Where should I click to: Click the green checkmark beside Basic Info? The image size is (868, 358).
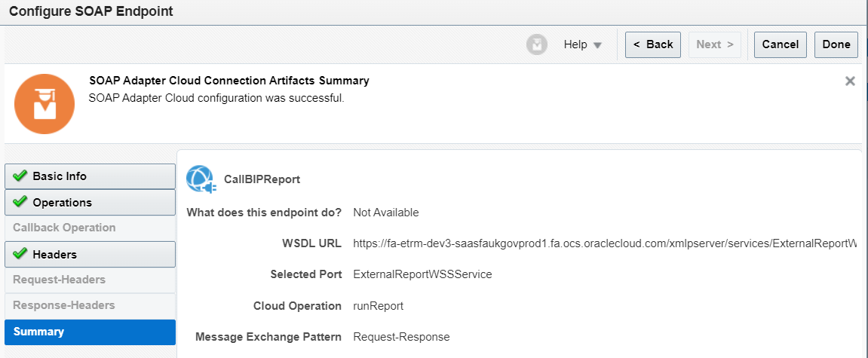pos(20,176)
